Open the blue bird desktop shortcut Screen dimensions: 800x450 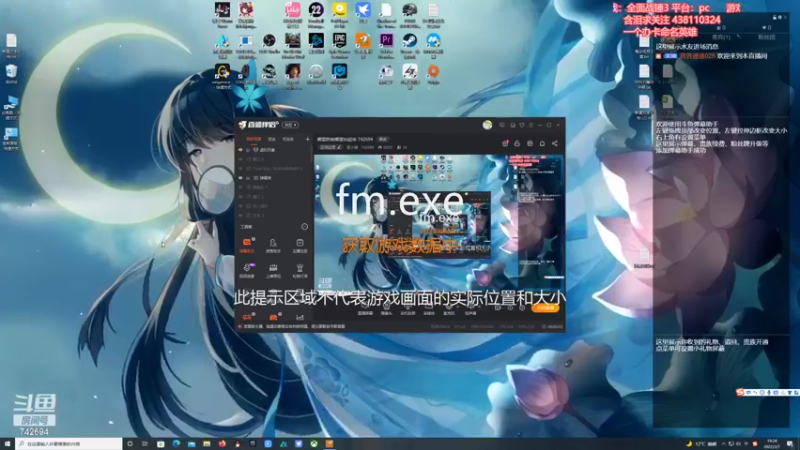click(363, 10)
